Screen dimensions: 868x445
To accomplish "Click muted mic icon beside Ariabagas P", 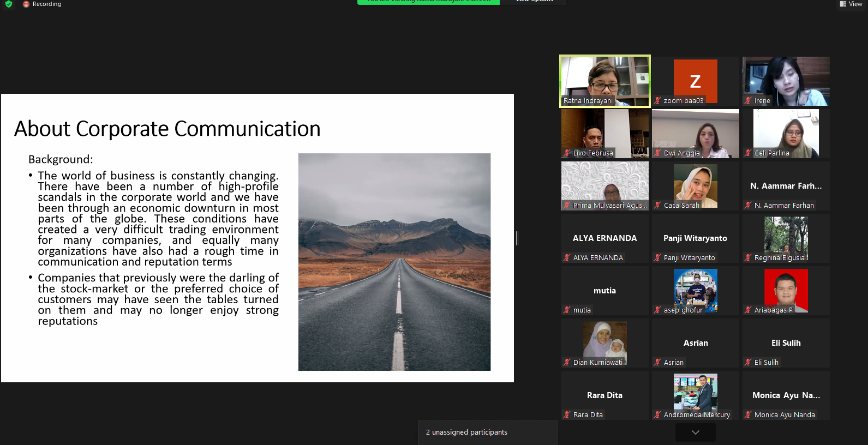I will pyautogui.click(x=749, y=310).
